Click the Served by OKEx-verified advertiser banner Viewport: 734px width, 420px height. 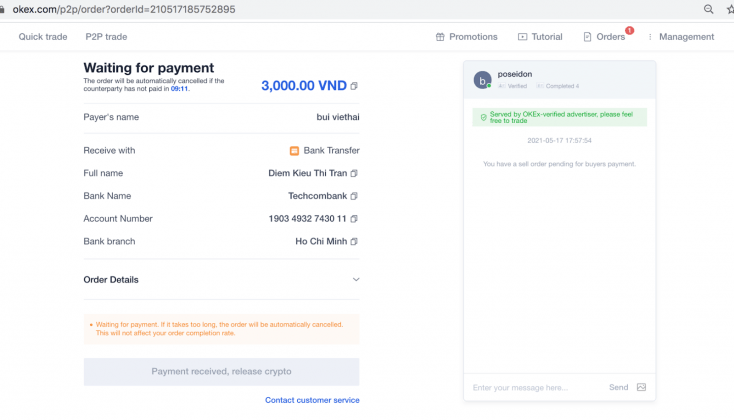[559, 118]
